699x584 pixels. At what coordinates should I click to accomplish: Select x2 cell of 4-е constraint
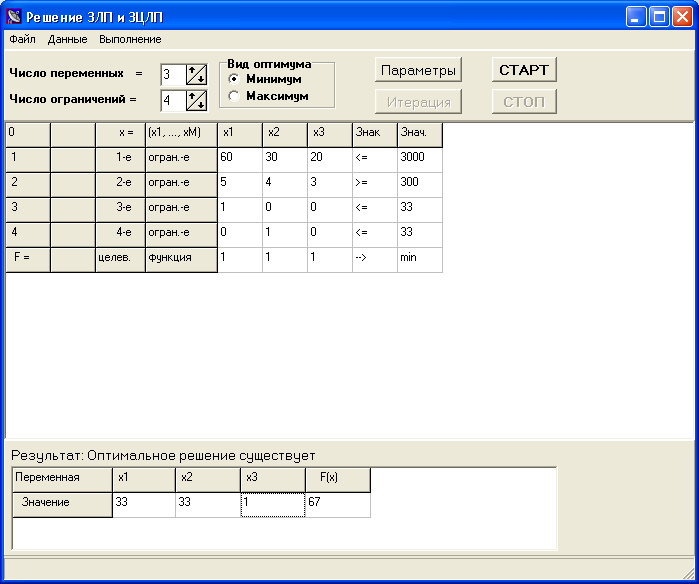(285, 234)
